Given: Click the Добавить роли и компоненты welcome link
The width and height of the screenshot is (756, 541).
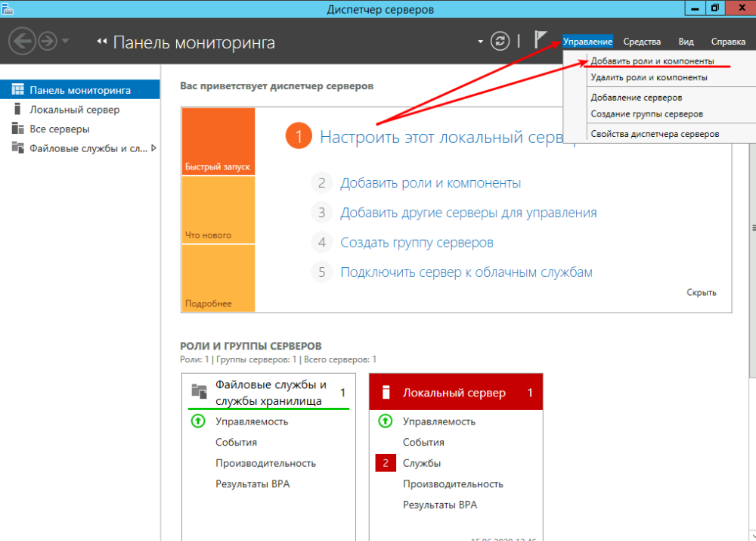Looking at the screenshot, I should tap(431, 183).
